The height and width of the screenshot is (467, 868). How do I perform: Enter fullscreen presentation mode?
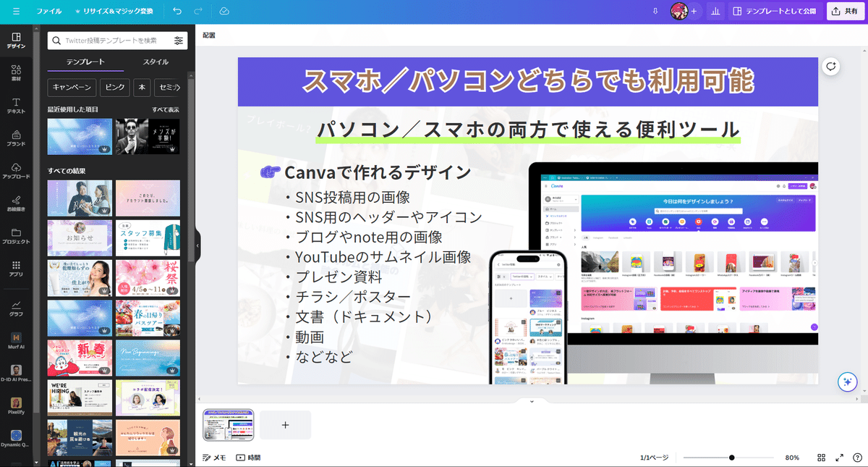click(840, 458)
